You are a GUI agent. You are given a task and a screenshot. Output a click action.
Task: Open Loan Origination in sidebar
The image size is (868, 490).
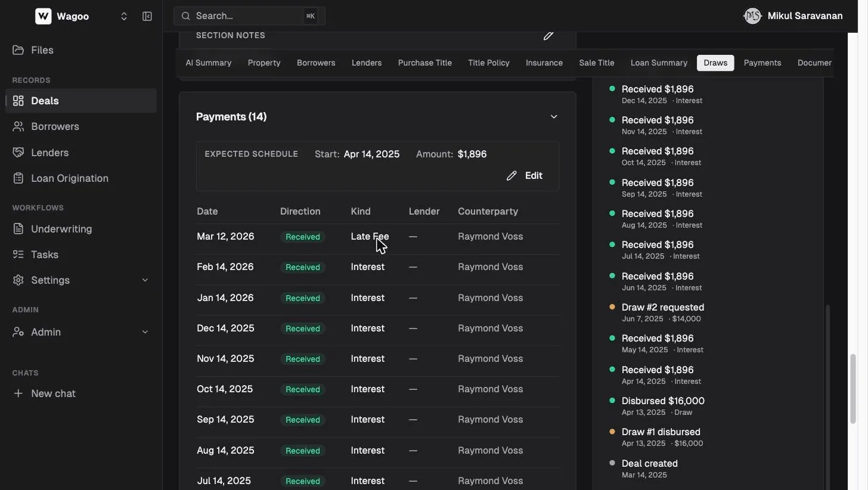click(70, 178)
